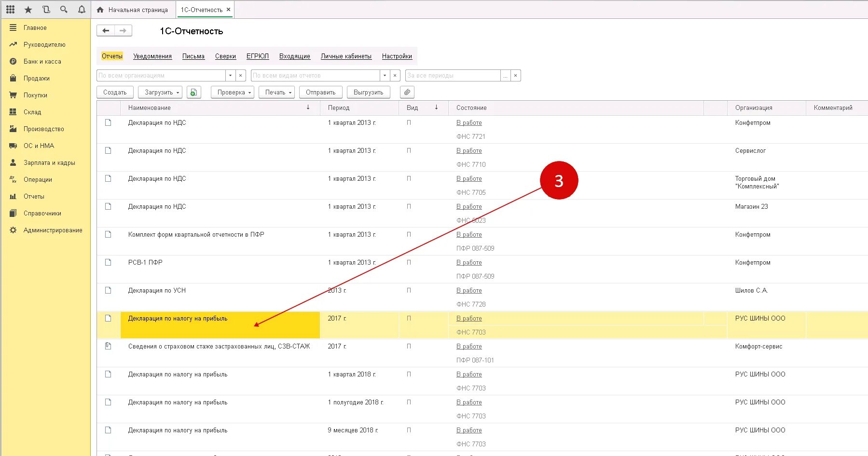Select row Комплект форм квартальной отчетности в ПФР
Image resolution: width=868 pixels, height=456 pixels.
coord(482,241)
